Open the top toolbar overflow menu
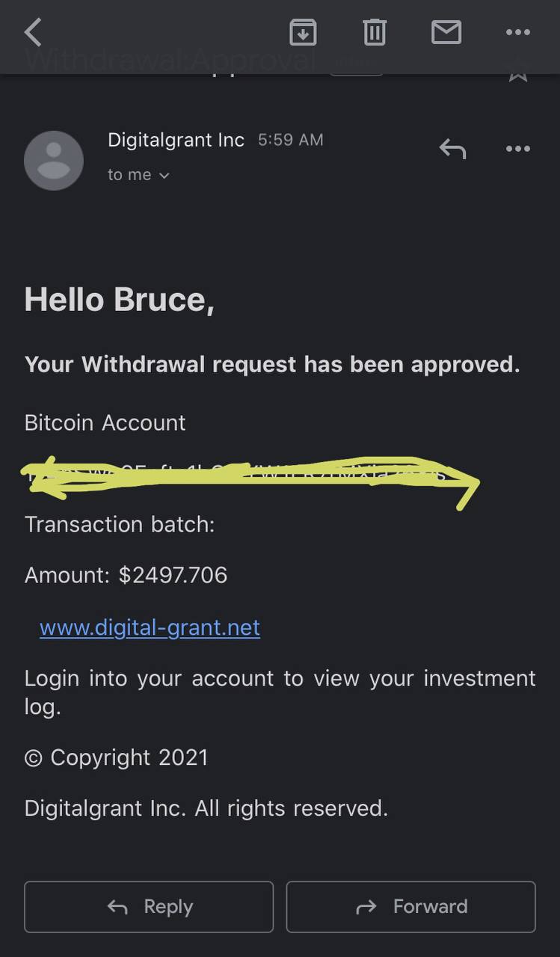Viewport: 560px width, 957px height. [x=517, y=32]
